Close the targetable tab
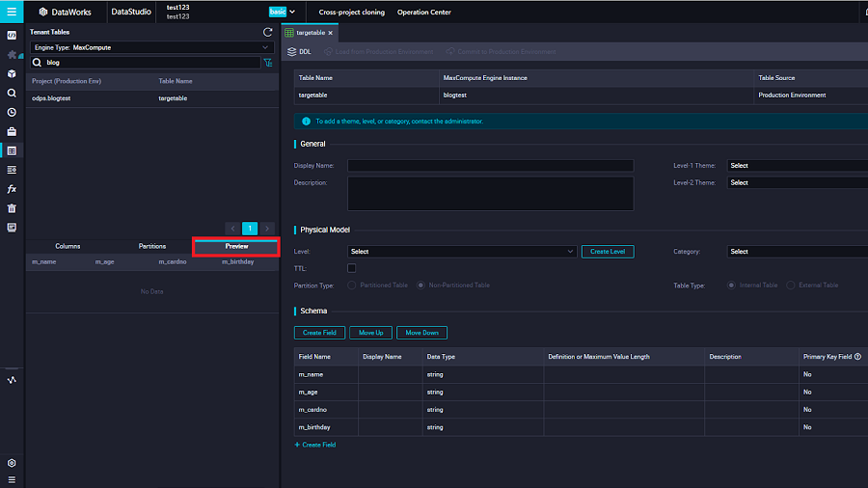Image resolution: width=868 pixels, height=488 pixels. (x=331, y=33)
